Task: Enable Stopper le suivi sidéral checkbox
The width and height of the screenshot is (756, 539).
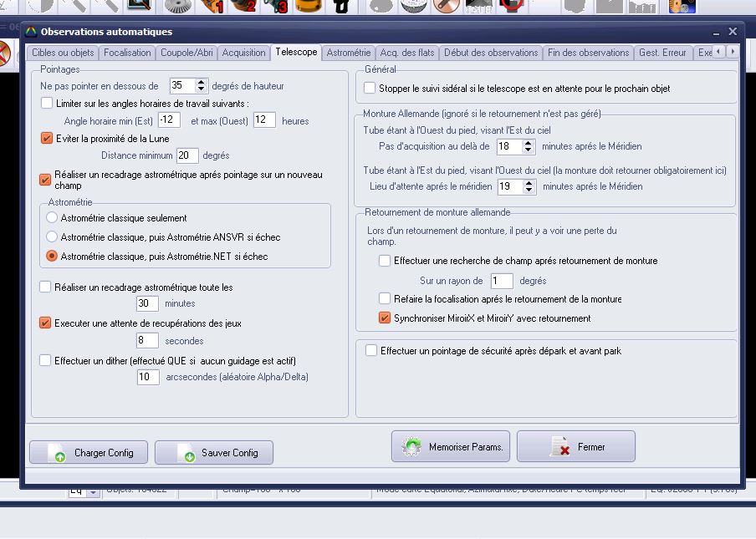Action: pyautogui.click(x=370, y=88)
